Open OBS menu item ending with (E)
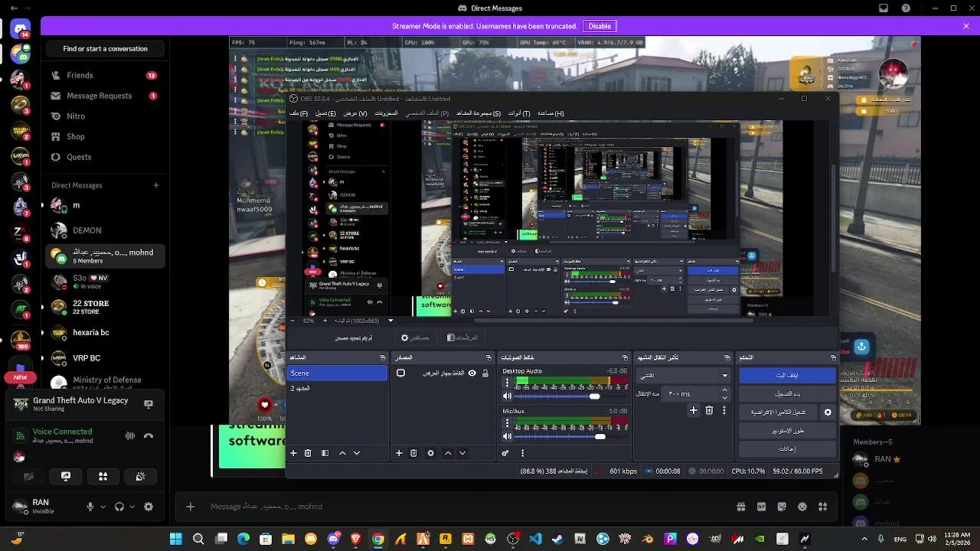 326,113
